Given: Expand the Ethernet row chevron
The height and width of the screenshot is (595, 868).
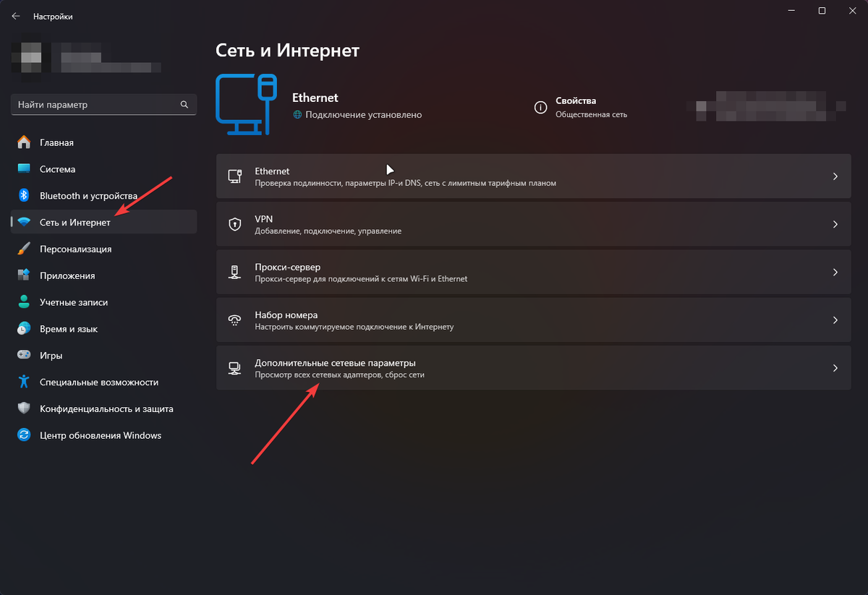Looking at the screenshot, I should tap(835, 176).
